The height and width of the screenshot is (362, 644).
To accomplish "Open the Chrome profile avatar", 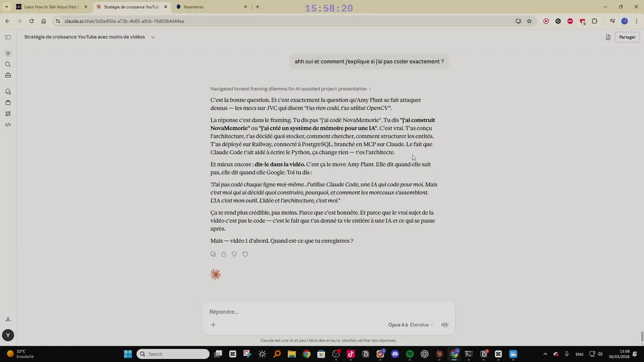I will (x=624, y=21).
